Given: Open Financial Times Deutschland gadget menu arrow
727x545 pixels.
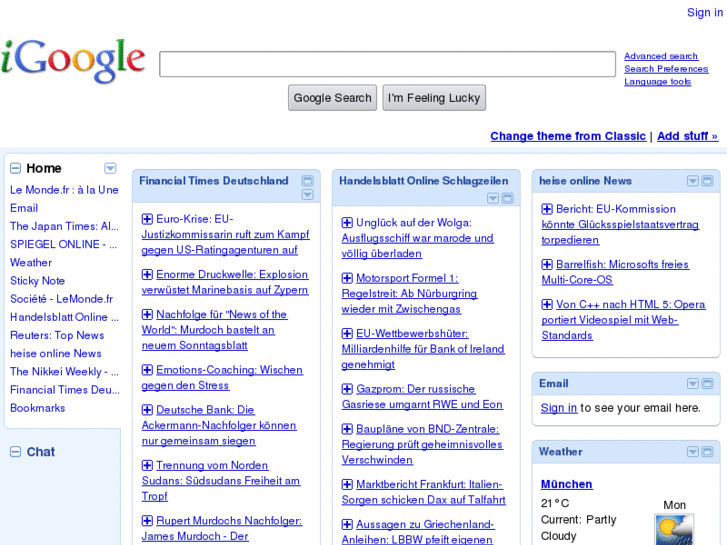Looking at the screenshot, I should pos(307,194).
